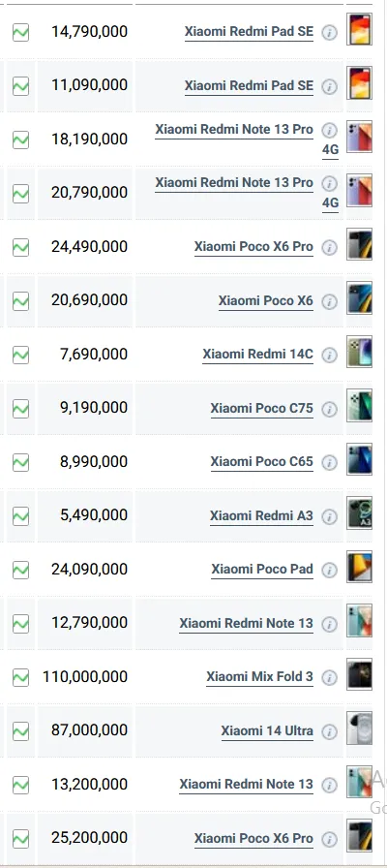This screenshot has height=868, width=387.
Task: Open the Xiaomi Poco X6 link
Action: tap(265, 300)
